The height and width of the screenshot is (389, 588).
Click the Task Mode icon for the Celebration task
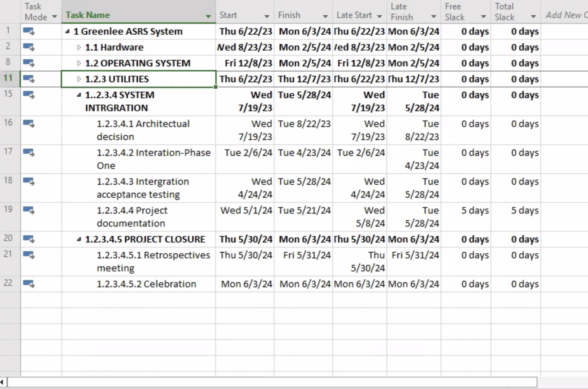click(30, 284)
